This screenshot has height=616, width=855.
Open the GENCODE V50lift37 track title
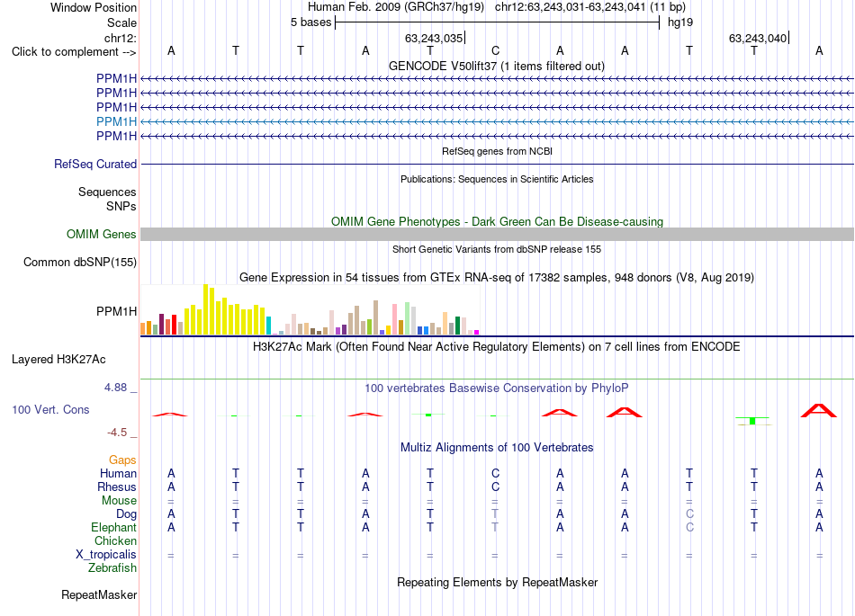coord(496,66)
